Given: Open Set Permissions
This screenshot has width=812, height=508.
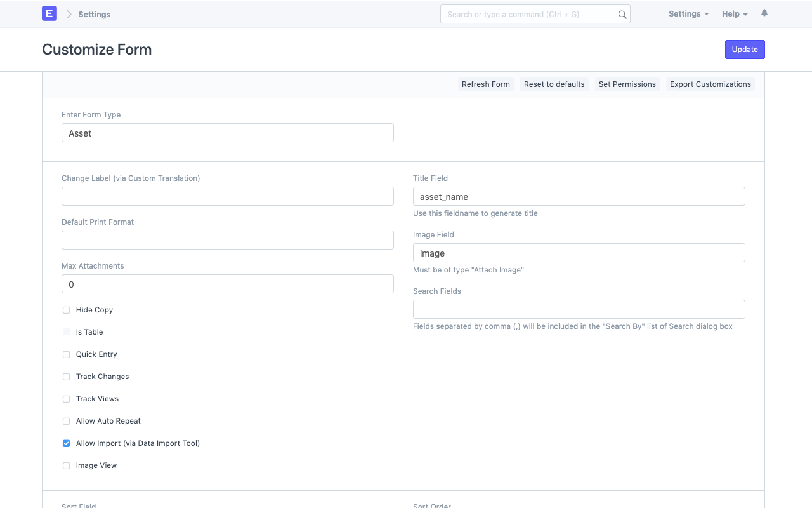Looking at the screenshot, I should pyautogui.click(x=627, y=84).
